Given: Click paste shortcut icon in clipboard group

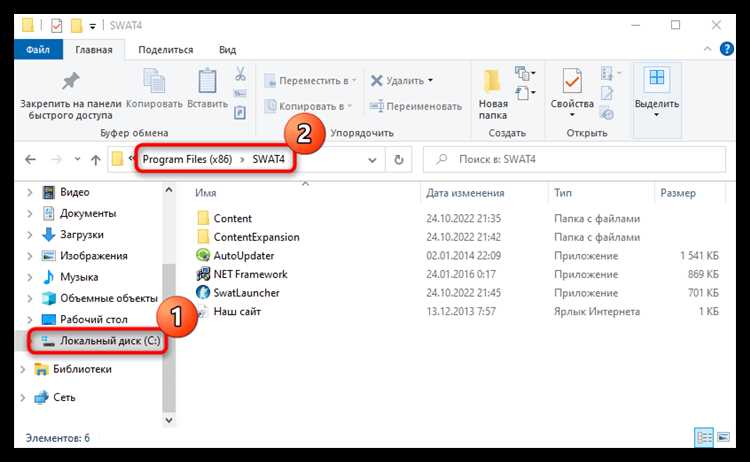Looking at the screenshot, I should [x=240, y=113].
